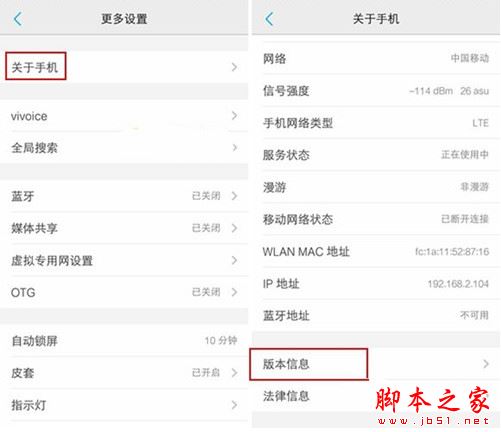Image resolution: width=501 pixels, height=432 pixels.
Task: Open 蓝牙 settings row
Action: click(124, 196)
